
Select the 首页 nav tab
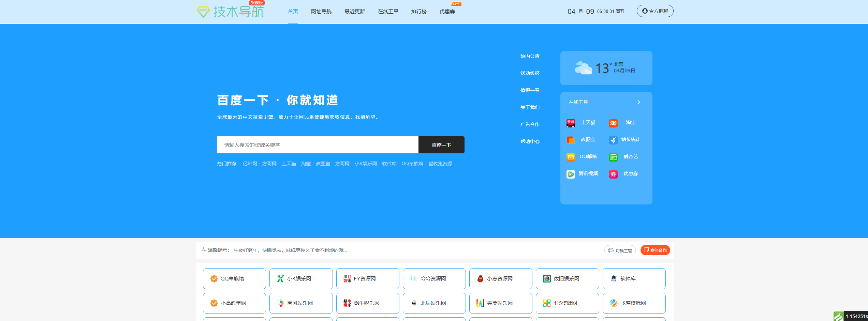293,12
